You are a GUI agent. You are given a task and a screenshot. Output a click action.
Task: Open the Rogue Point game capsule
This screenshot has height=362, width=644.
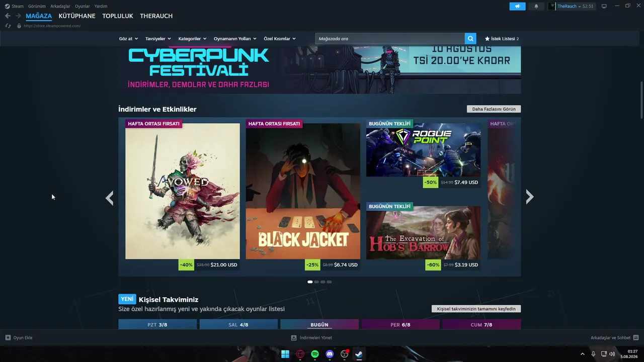(423, 150)
